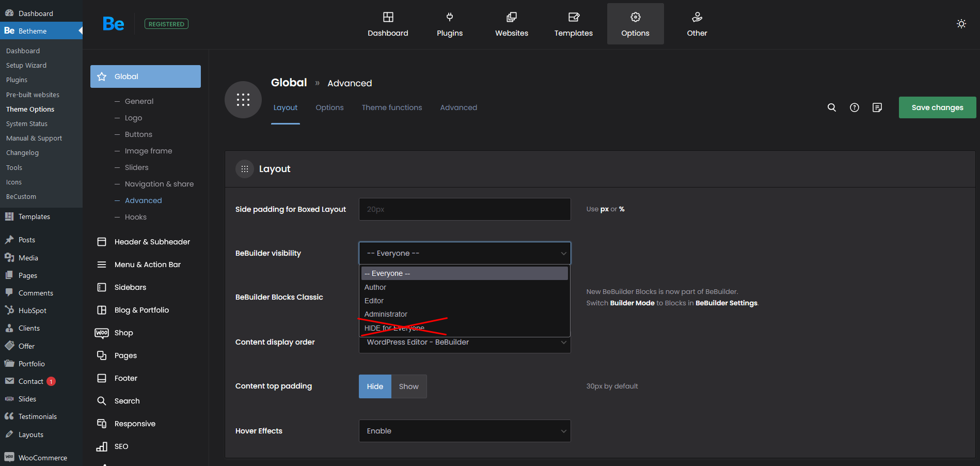Choose Everyone option in visibility list

point(465,273)
